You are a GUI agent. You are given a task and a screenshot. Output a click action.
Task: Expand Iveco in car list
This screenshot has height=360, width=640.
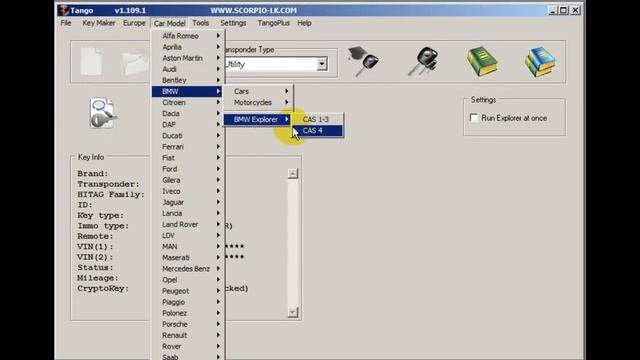tap(188, 191)
